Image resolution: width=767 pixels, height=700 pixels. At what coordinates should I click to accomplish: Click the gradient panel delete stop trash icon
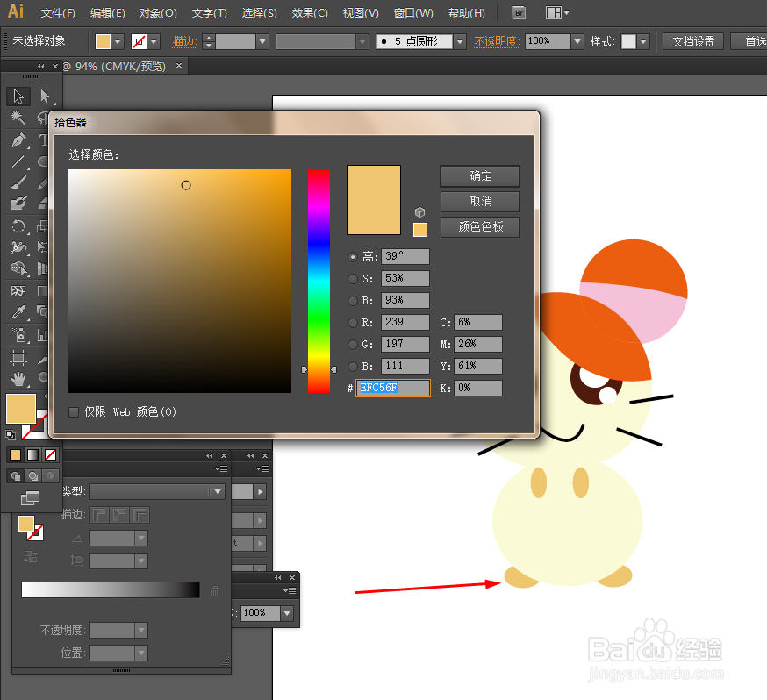215,591
